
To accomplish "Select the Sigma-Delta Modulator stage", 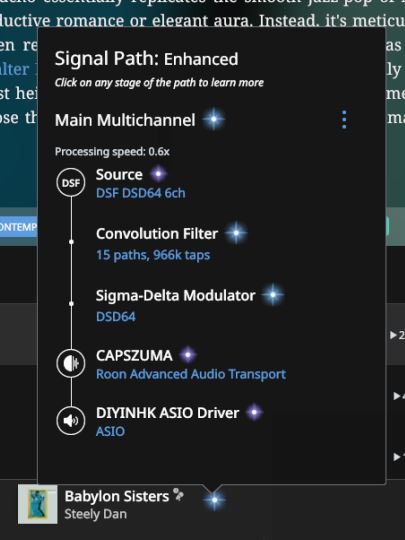I will (176, 295).
